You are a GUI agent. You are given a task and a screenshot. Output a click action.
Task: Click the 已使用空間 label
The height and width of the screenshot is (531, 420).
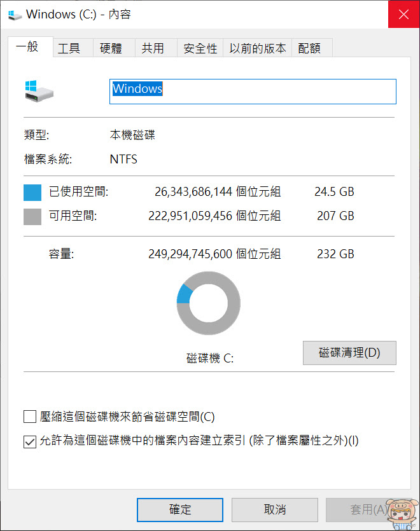coord(79,191)
